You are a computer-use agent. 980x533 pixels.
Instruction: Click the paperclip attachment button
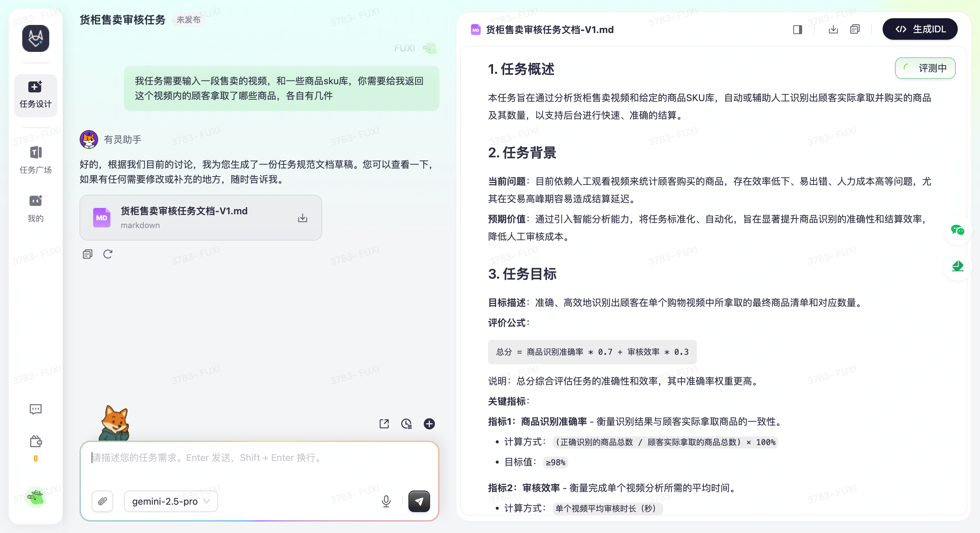(102, 501)
